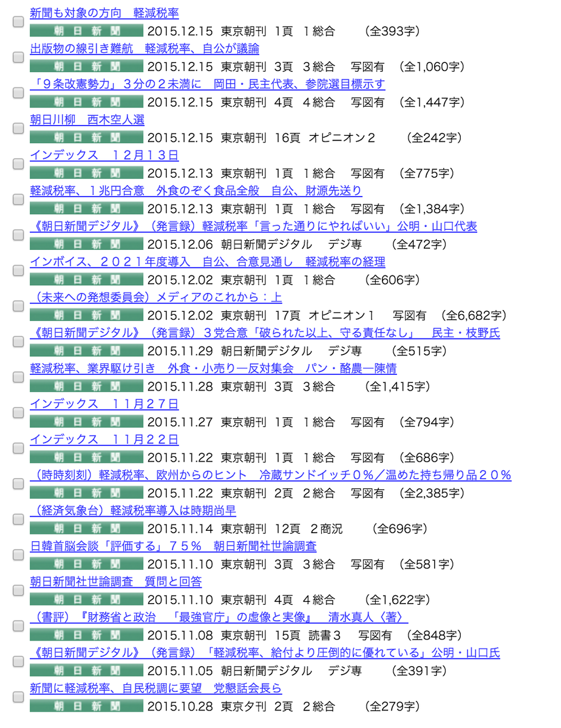Click the オピニオン1 section label
Screen dimensions: 561x728
point(341,315)
